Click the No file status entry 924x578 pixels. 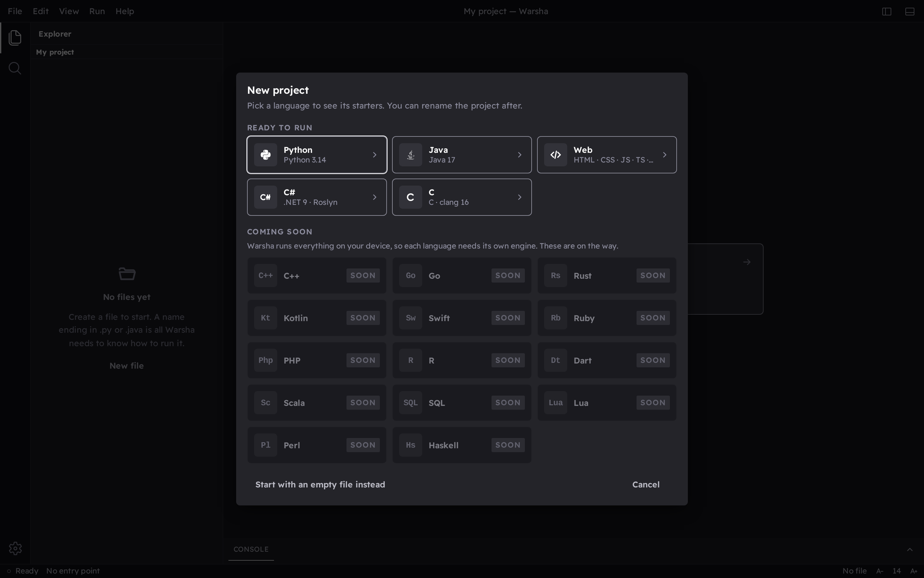click(854, 571)
